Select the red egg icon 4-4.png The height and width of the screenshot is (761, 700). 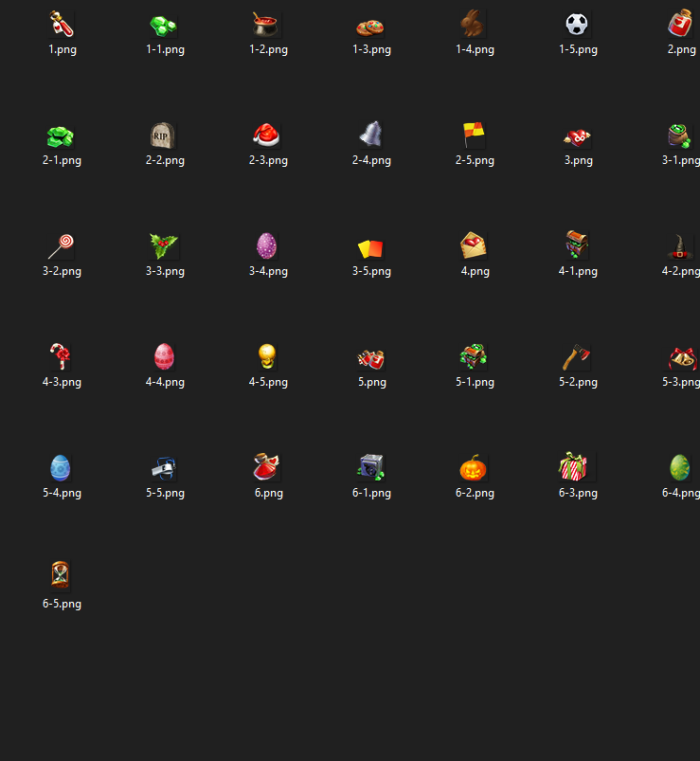[164, 356]
